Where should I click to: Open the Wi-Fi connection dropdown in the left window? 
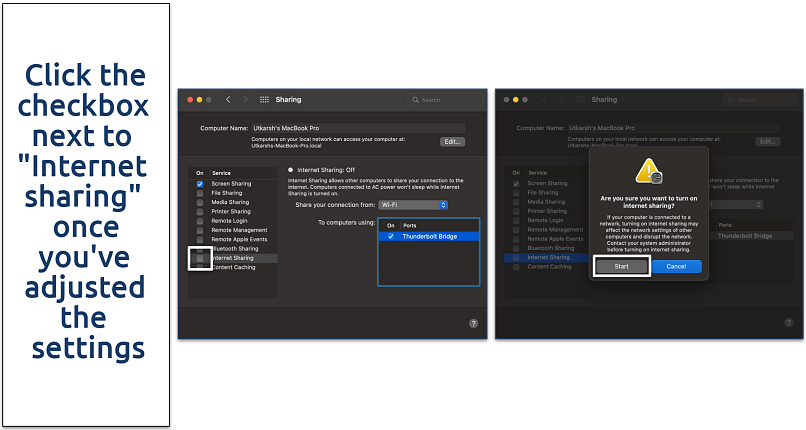(x=413, y=205)
